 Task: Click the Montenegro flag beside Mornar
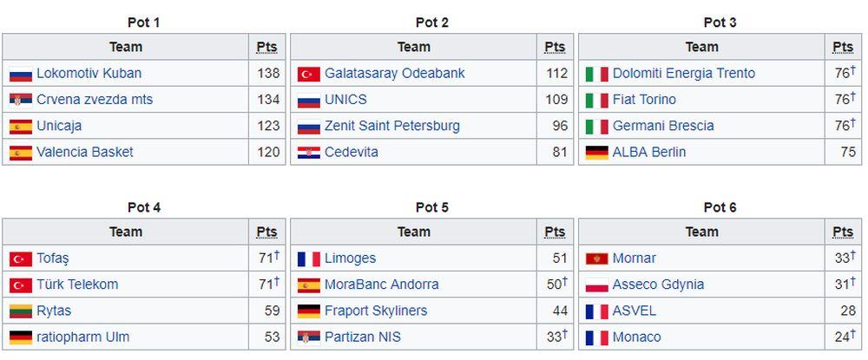(x=596, y=259)
